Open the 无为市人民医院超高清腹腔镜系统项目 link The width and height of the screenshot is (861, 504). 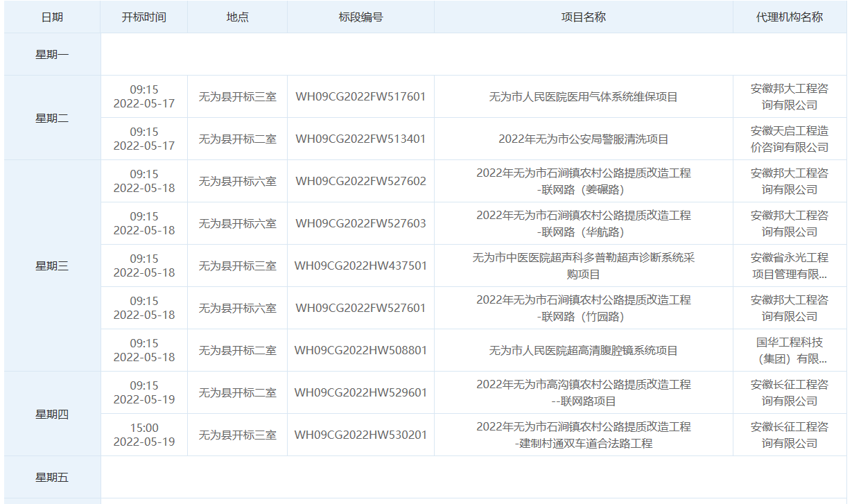pos(583,351)
